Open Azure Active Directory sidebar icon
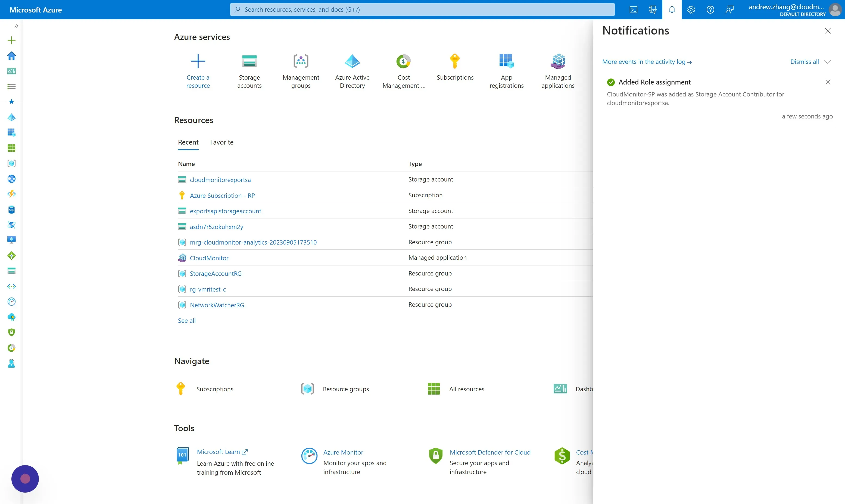 point(11,117)
